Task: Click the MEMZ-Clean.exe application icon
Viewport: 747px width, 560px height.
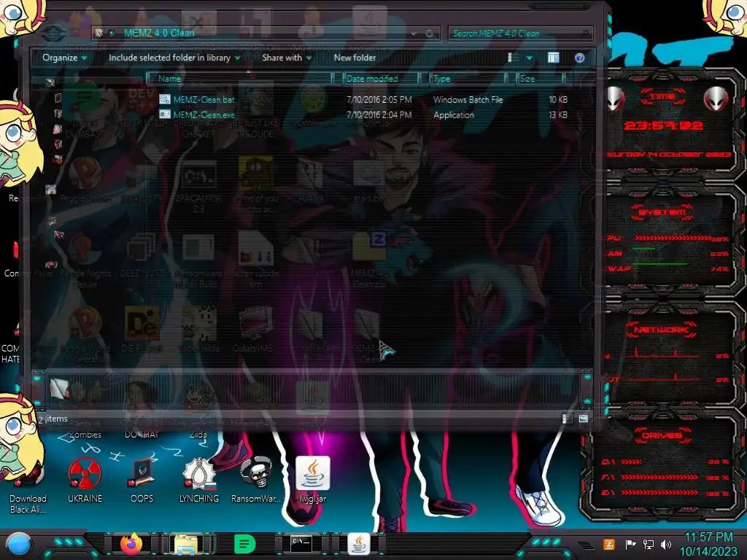Action: click(x=165, y=114)
